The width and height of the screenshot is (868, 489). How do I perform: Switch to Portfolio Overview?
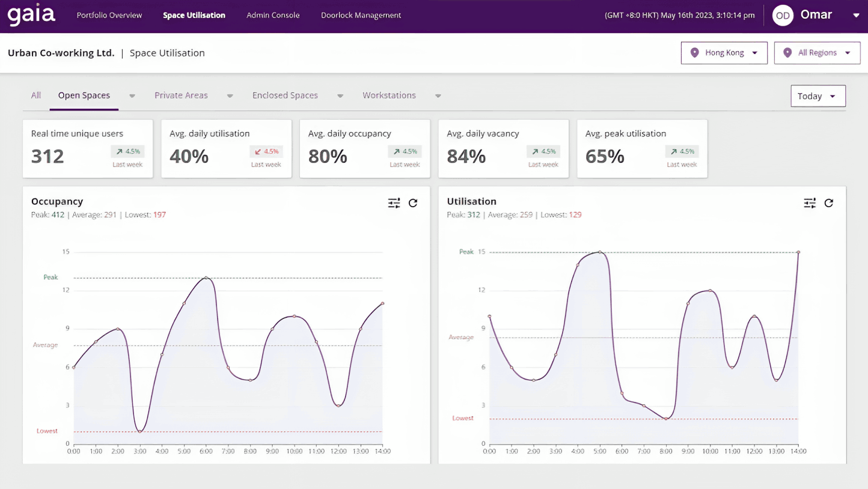pos(109,15)
